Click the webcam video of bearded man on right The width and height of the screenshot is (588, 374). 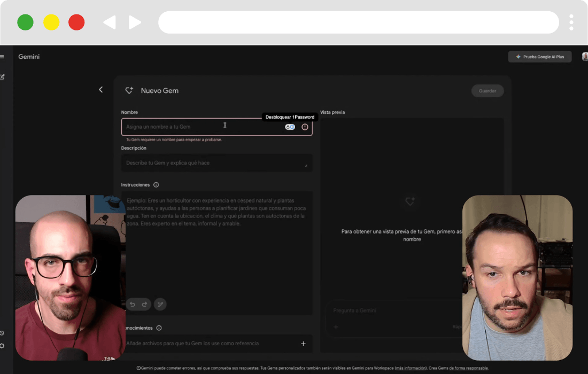(517, 278)
